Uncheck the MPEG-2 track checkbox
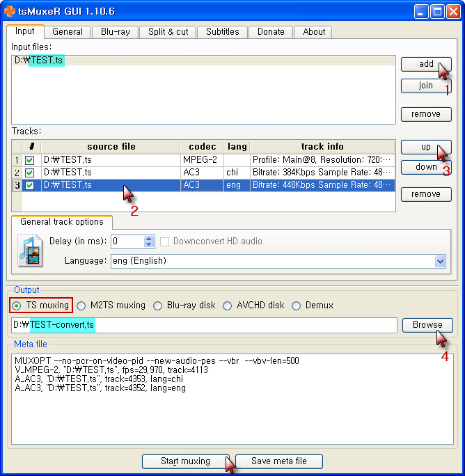This screenshot has height=476, width=465. (x=29, y=160)
